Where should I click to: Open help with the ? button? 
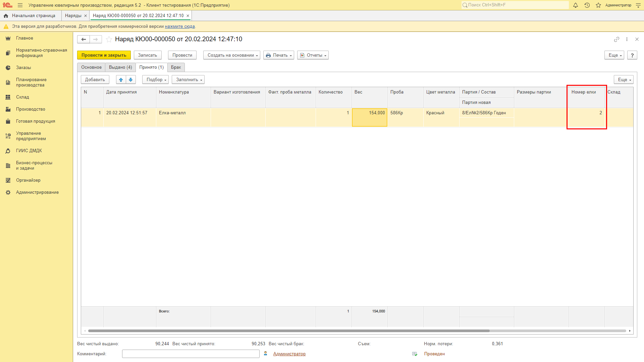coord(632,55)
